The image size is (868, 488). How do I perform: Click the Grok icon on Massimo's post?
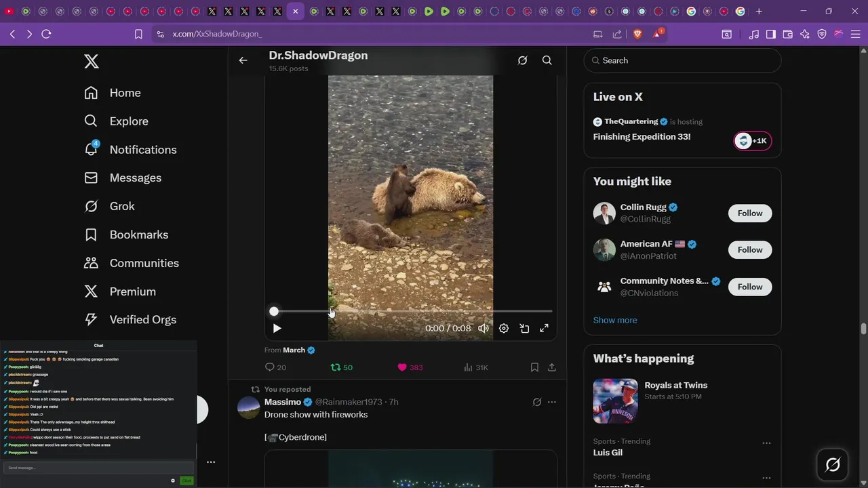[x=537, y=402]
